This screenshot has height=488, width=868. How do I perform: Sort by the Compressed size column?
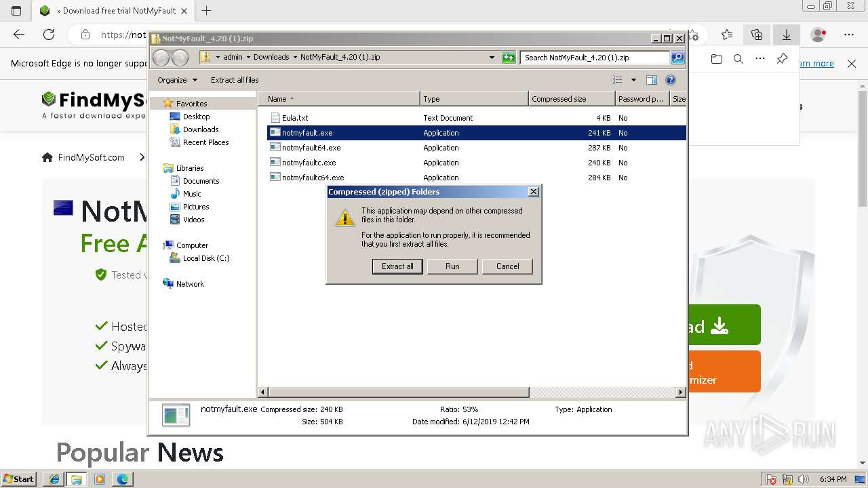(572, 99)
